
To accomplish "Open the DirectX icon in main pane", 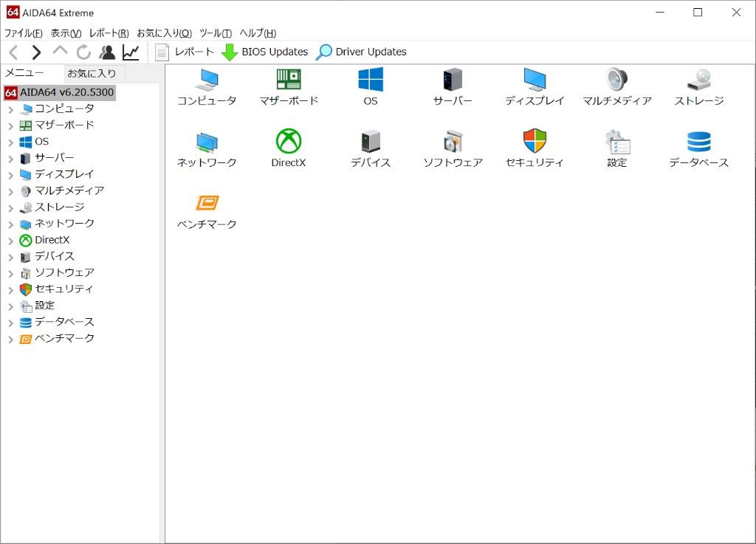I will click(x=288, y=141).
